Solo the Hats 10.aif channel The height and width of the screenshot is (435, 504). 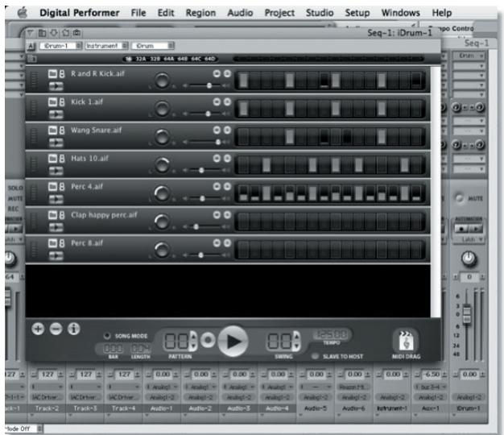[227, 158]
